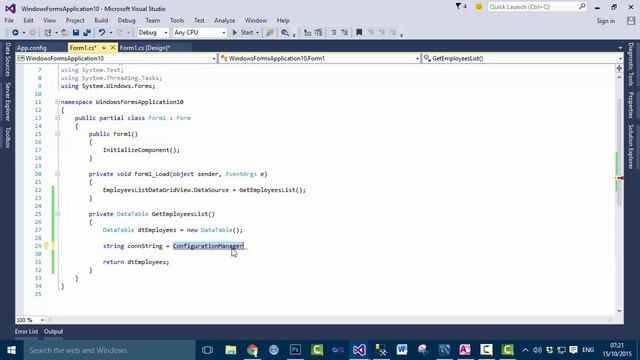Open the Server Explorer side panel
The image size is (640, 360).
click(8, 102)
